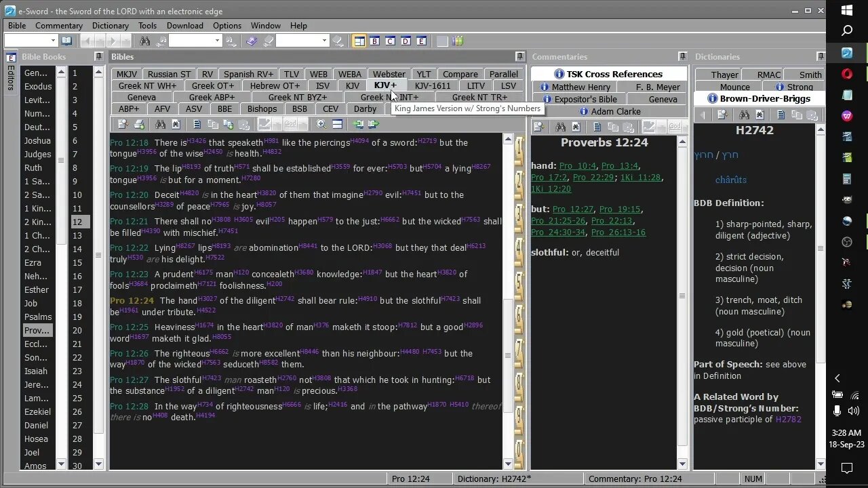Click the first preview icon in Commentaries toolbar

[x=538, y=127]
